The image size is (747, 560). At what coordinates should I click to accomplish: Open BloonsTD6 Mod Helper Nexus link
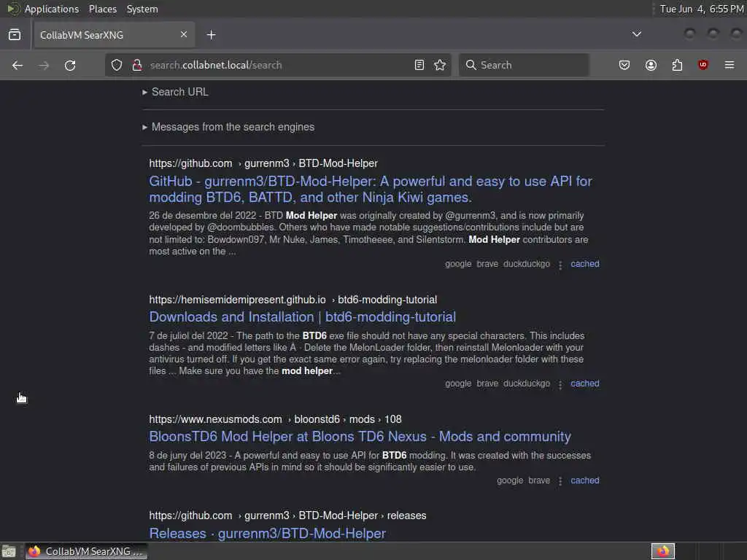[360, 437]
